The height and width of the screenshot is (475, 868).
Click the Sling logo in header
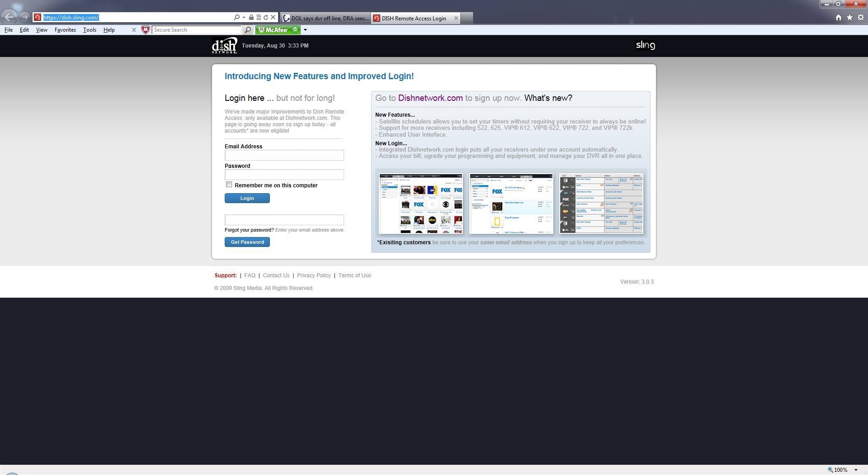tap(646, 45)
